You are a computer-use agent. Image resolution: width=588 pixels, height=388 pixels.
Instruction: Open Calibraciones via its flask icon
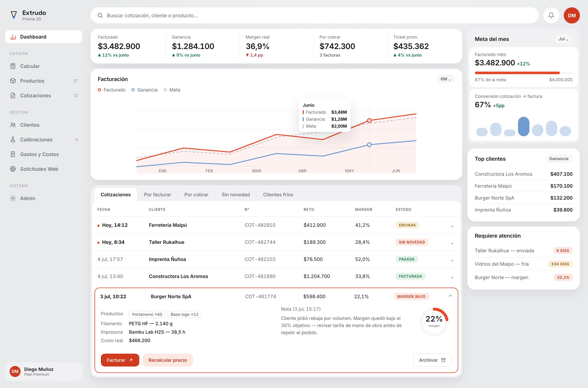click(13, 140)
